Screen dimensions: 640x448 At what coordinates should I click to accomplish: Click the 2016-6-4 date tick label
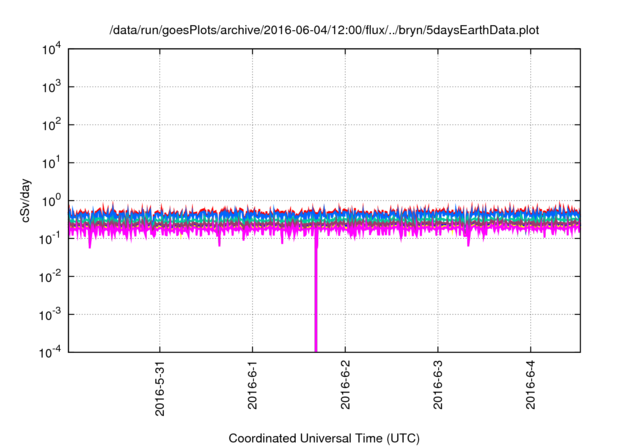(530, 385)
